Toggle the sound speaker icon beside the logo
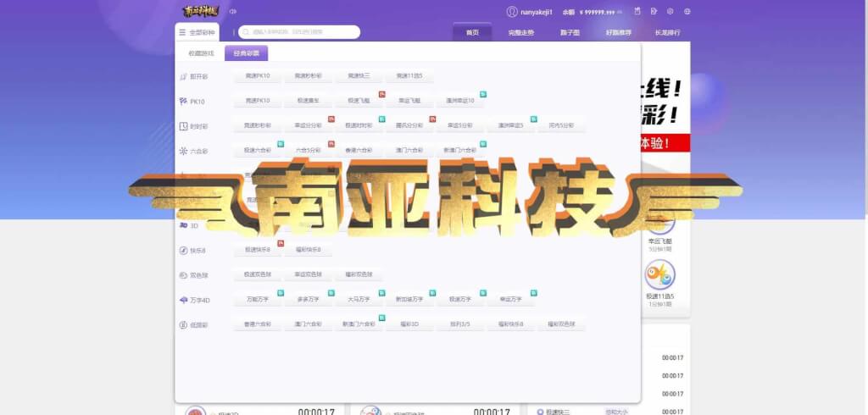This screenshot has height=415, width=868. tap(233, 12)
